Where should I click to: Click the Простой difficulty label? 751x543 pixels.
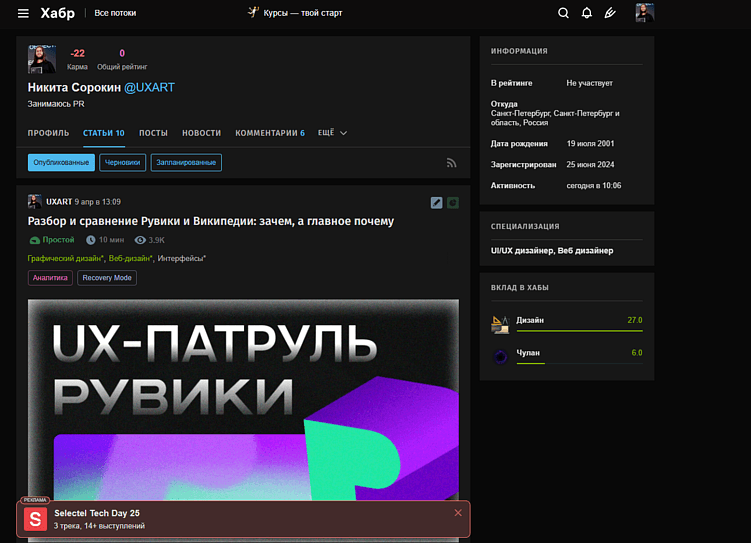pos(58,240)
